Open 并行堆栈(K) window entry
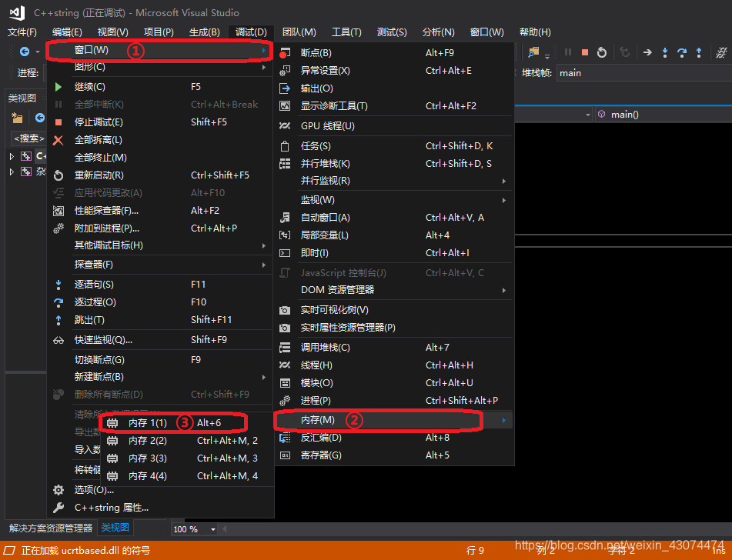This screenshot has height=560, width=732. [394, 165]
